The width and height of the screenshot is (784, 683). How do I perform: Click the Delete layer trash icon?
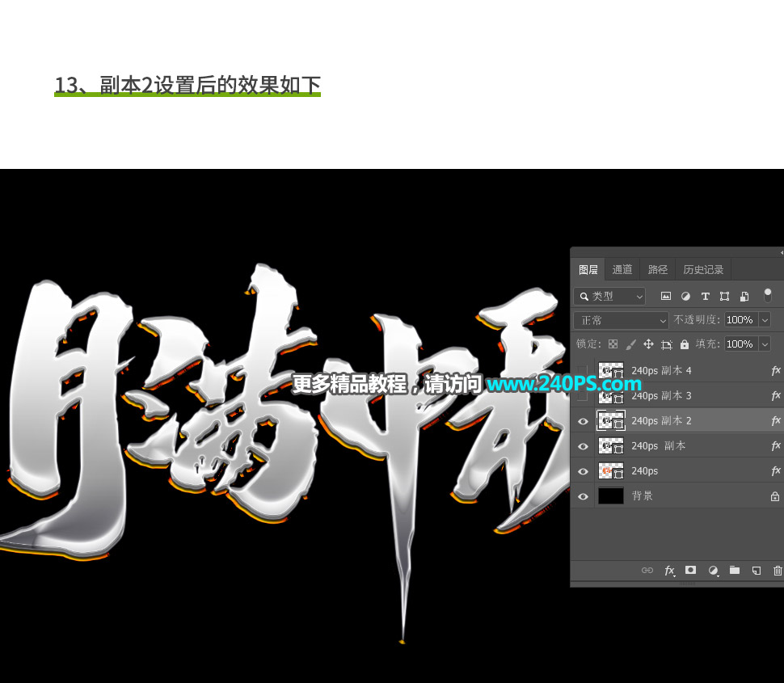pyautogui.click(x=776, y=571)
